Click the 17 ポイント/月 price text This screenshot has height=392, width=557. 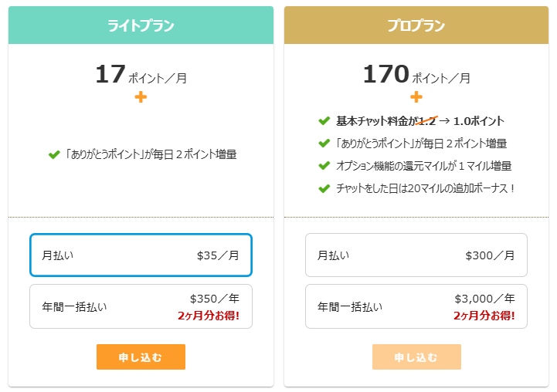click(141, 75)
